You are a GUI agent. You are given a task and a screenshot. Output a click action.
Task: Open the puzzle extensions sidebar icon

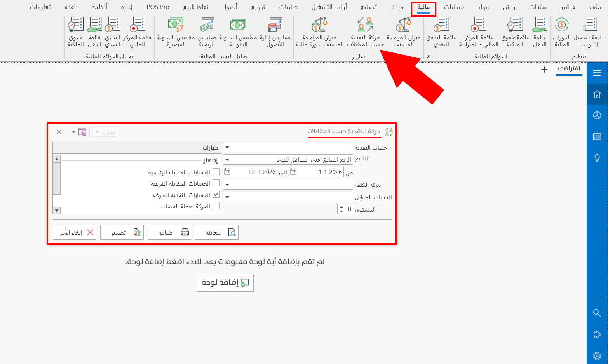[x=597, y=334]
